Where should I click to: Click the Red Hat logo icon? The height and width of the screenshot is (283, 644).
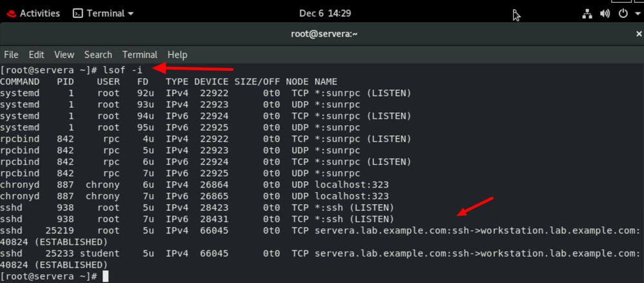(10, 13)
